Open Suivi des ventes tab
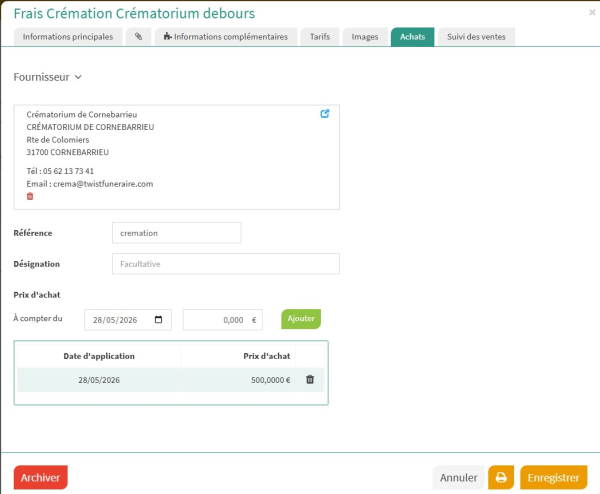600x494 pixels. point(476,37)
